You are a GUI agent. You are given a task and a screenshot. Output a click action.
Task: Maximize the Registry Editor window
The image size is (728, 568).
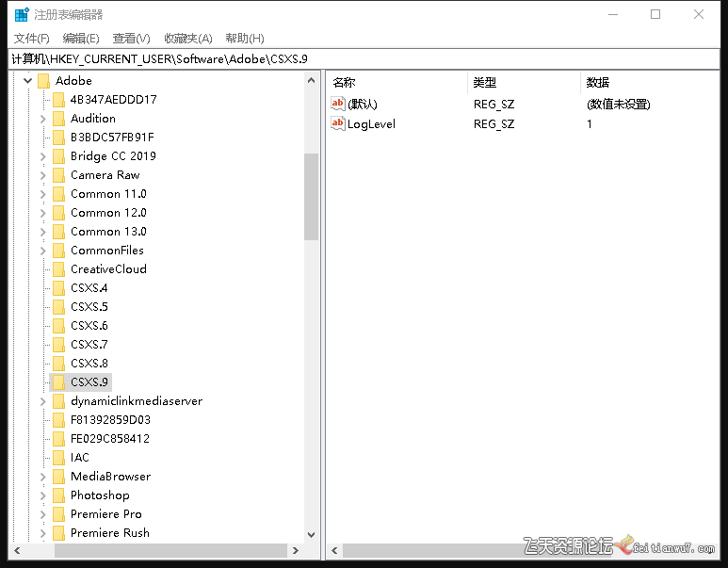(655, 14)
